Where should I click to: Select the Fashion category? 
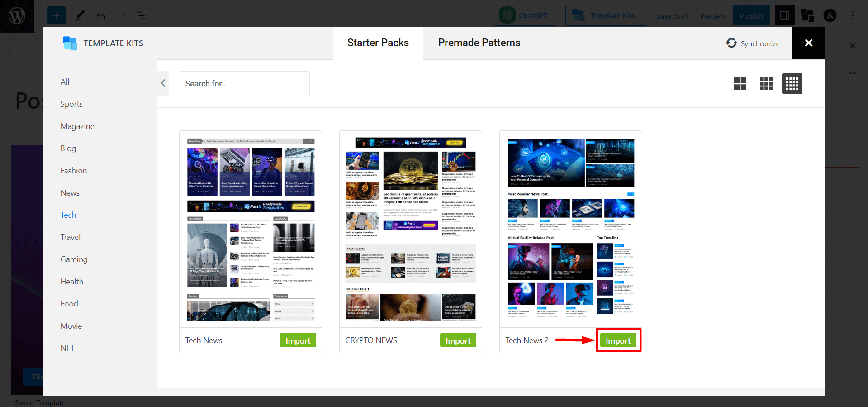pos(74,171)
